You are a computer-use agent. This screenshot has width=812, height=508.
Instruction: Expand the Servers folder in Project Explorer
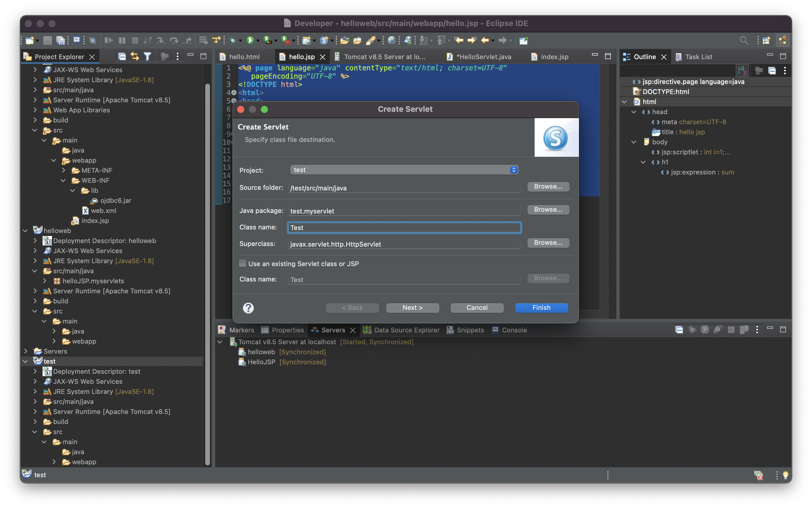tap(25, 351)
